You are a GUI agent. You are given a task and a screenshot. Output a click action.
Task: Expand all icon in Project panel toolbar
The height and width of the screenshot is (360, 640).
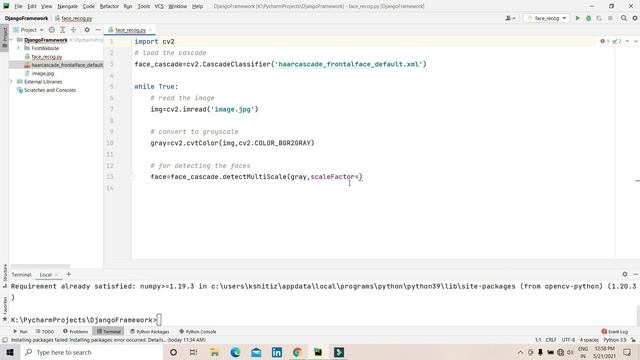pyautogui.click(x=62, y=30)
